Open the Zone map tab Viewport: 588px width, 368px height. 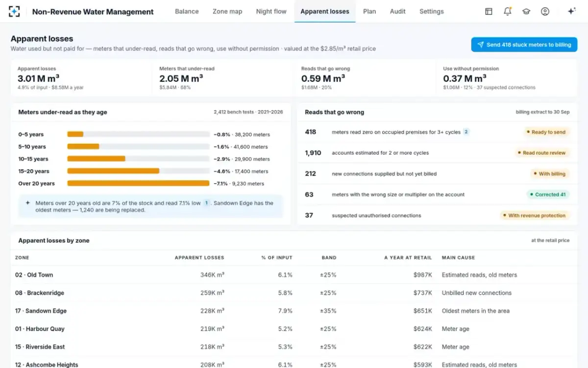click(x=227, y=11)
